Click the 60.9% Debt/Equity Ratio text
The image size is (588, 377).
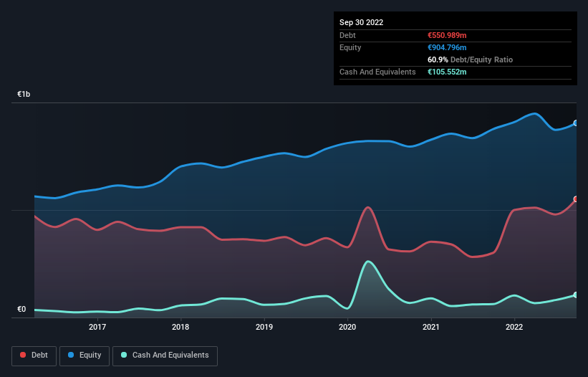point(471,59)
